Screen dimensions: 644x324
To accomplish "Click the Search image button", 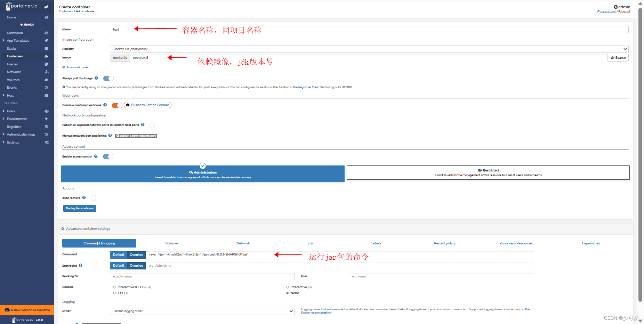I will point(618,57).
